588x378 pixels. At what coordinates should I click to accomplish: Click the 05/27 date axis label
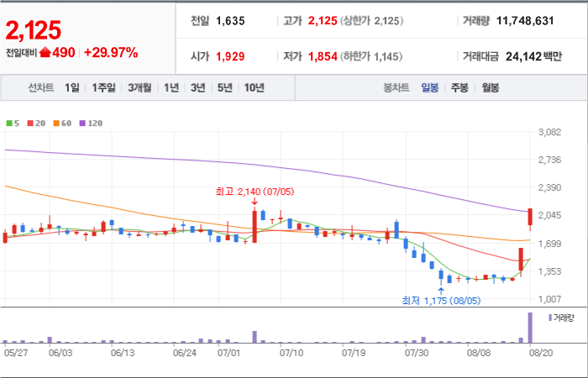(x=15, y=354)
